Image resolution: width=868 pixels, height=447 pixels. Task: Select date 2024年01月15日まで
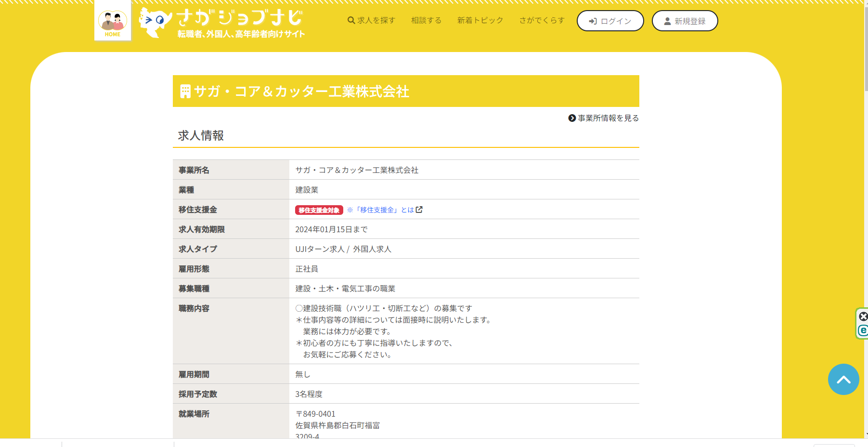click(x=331, y=229)
